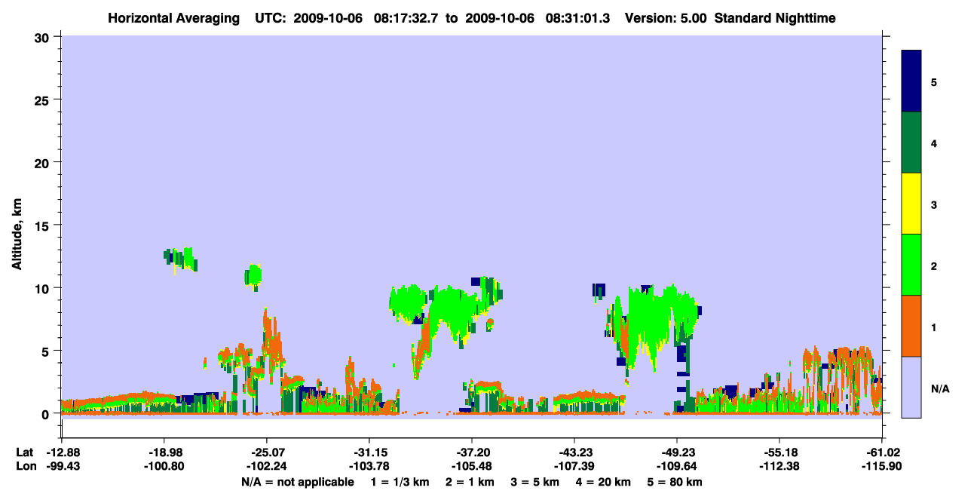Click longitude value -103.78

tap(369, 467)
